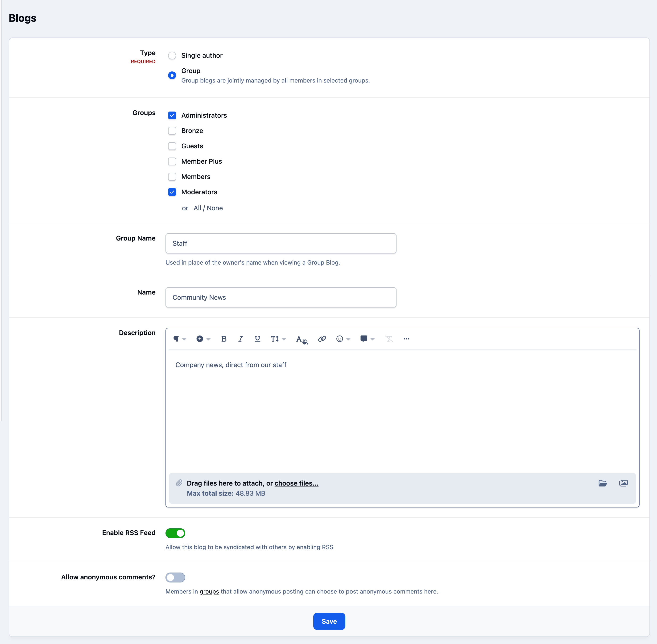Screen dimensions: 657x644
Task: Apply bold formatting in description editor
Action: click(x=223, y=339)
